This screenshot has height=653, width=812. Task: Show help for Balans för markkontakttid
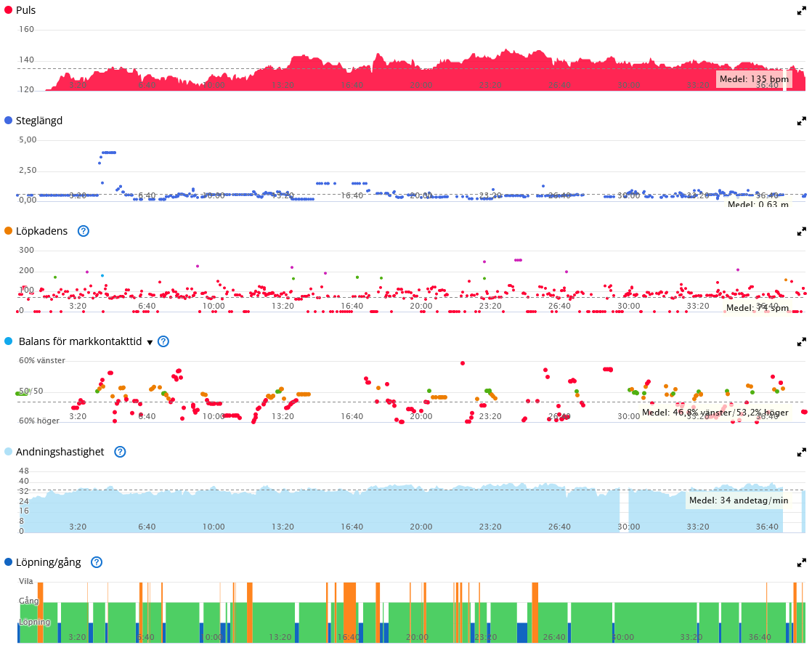click(163, 341)
